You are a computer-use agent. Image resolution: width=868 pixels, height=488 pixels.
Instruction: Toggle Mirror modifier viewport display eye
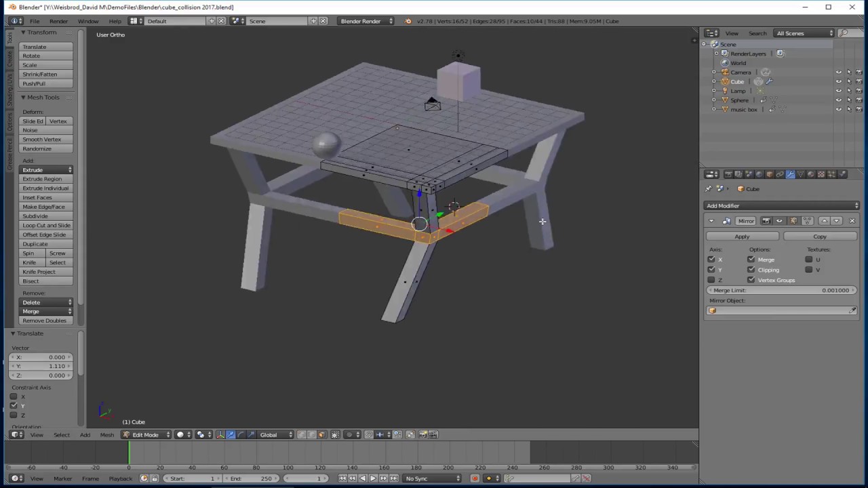779,221
